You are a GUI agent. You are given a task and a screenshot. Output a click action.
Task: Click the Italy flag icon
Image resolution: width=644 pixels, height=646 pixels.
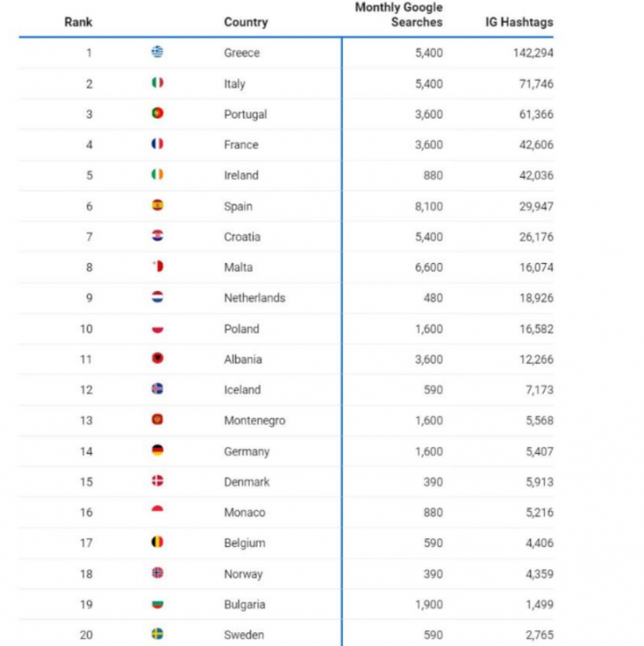tap(158, 83)
